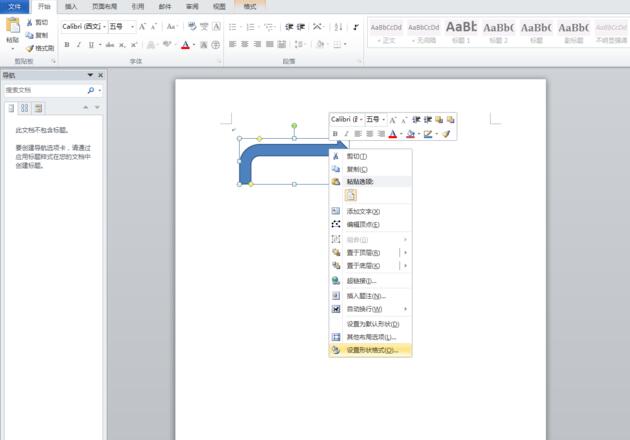The height and width of the screenshot is (440, 630).
Task: Switch to the Insert (插入) ribbon tab
Action: tap(71, 6)
